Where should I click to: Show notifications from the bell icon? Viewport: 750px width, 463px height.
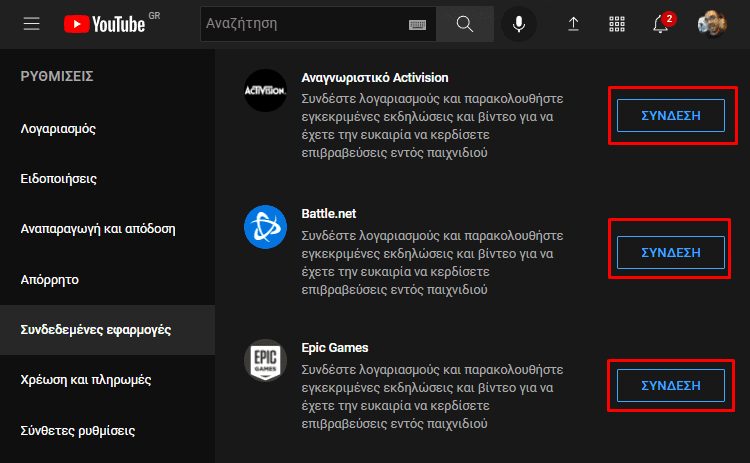(661, 24)
